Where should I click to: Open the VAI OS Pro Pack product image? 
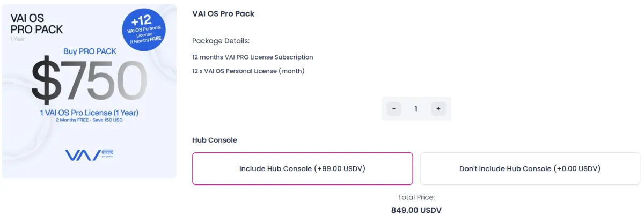pos(89,91)
